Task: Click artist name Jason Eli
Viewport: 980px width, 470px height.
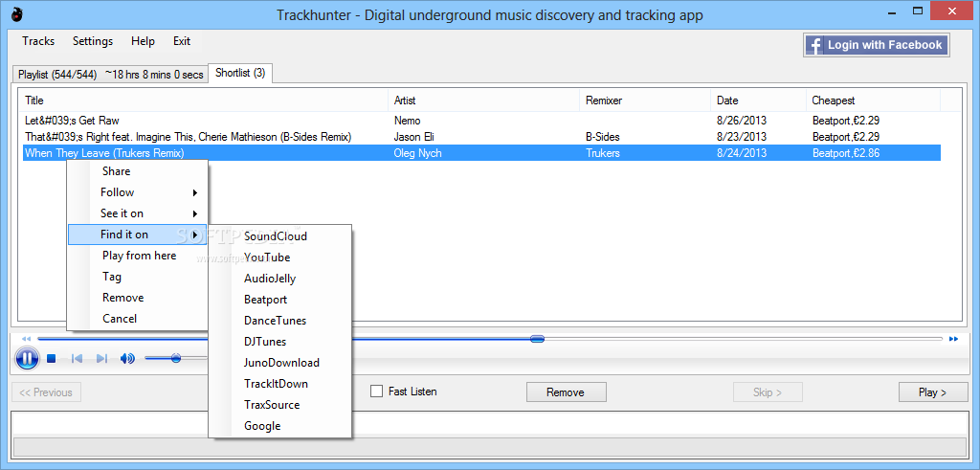Action: [x=415, y=137]
